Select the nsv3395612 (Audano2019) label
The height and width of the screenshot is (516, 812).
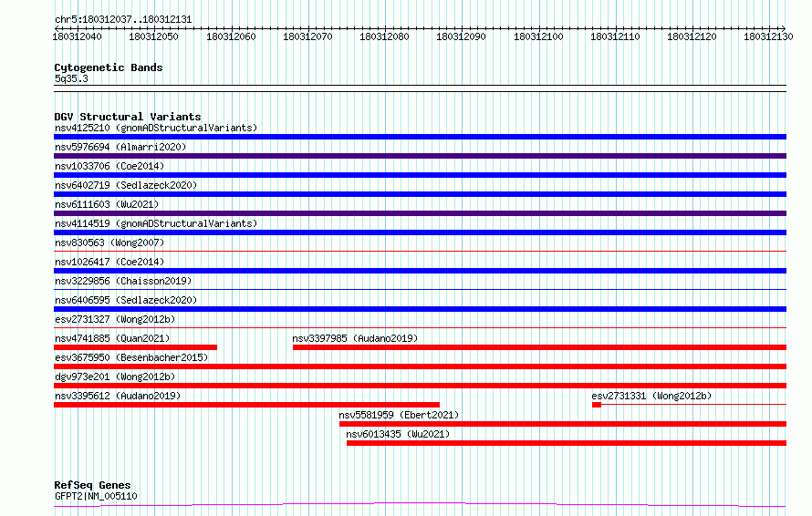click(118, 396)
